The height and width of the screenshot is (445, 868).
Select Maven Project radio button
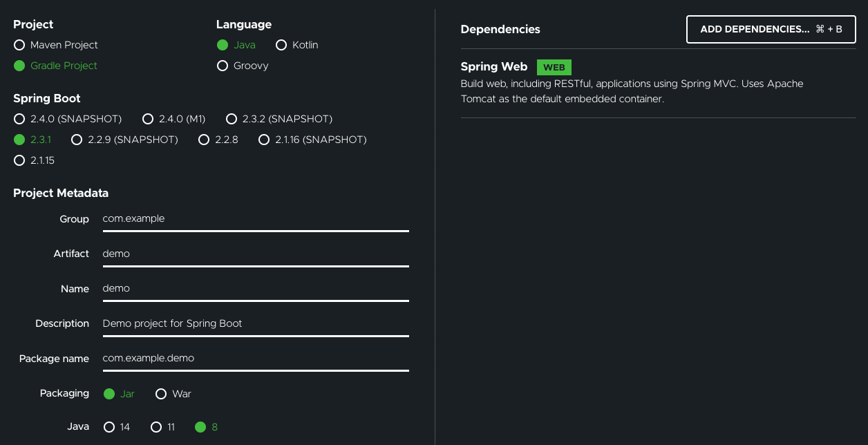[56, 45]
